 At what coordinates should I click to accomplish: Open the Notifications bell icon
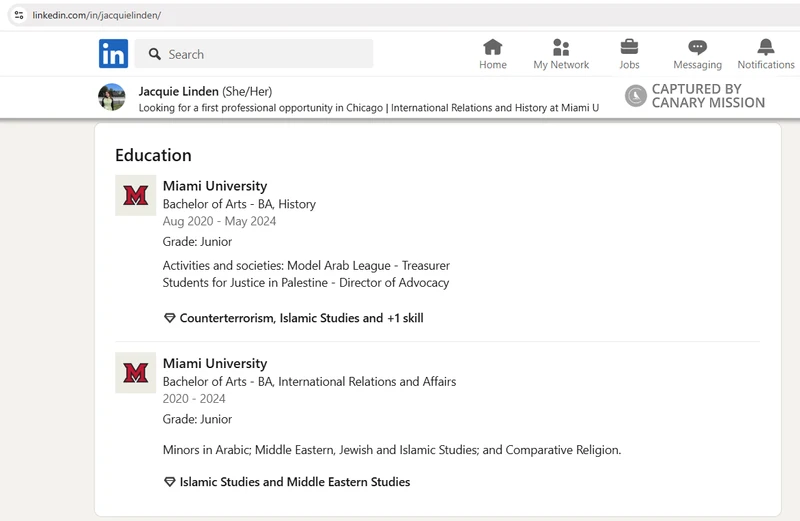click(x=766, y=47)
